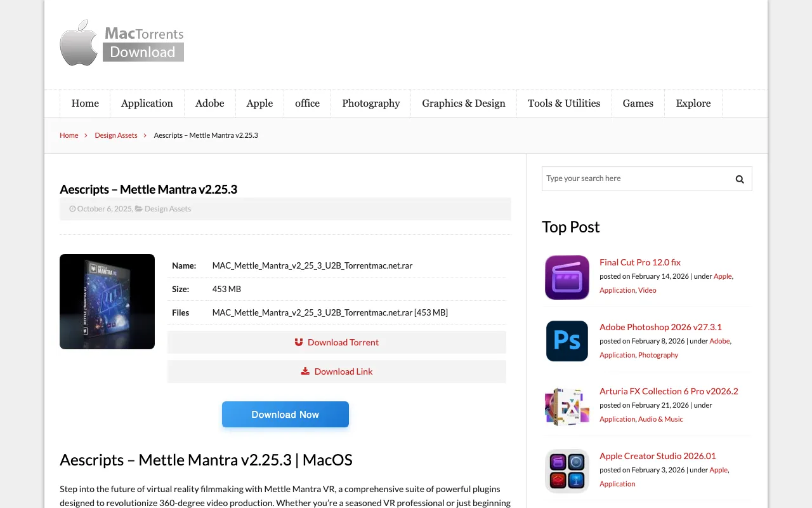
Task: Open the Design Assets breadcrumb link
Action: point(116,135)
